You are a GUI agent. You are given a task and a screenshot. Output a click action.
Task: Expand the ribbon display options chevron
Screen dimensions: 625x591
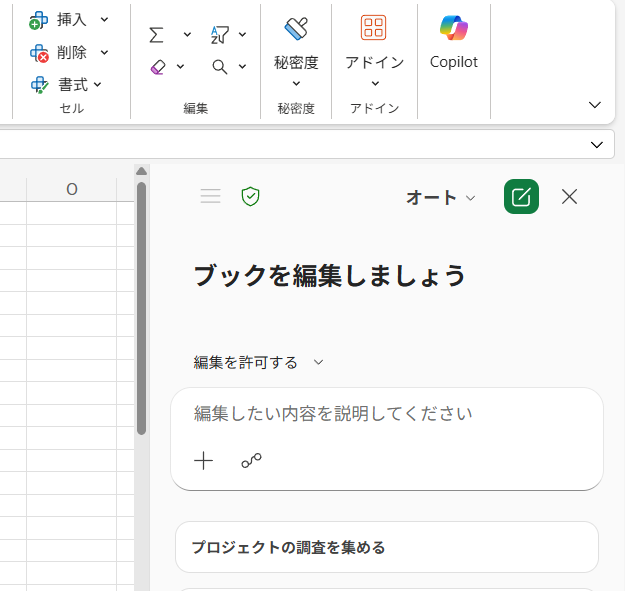click(594, 105)
